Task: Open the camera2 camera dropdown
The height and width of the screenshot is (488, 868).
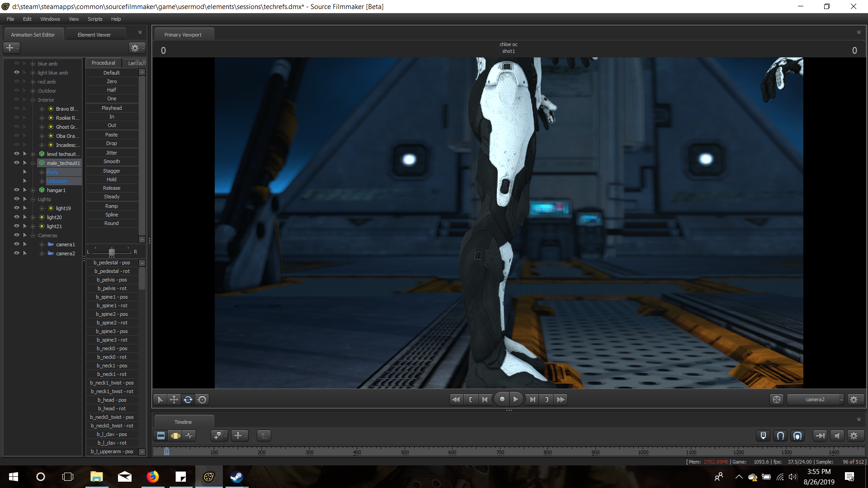Action: 816,399
